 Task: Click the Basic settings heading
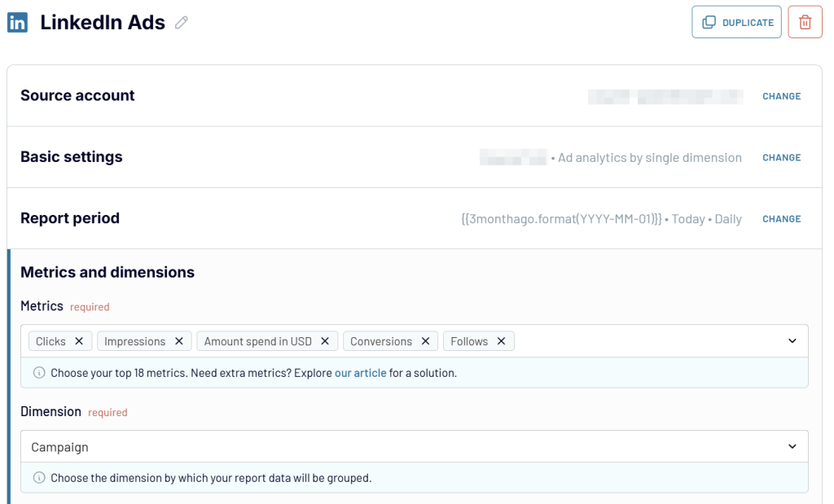coord(72,157)
